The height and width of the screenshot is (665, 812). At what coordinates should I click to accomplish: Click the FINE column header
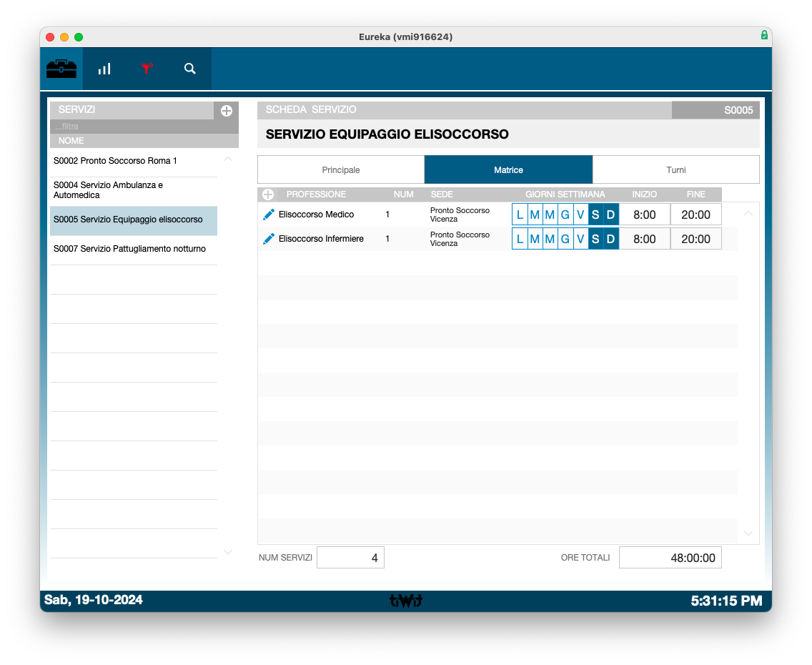pos(695,194)
